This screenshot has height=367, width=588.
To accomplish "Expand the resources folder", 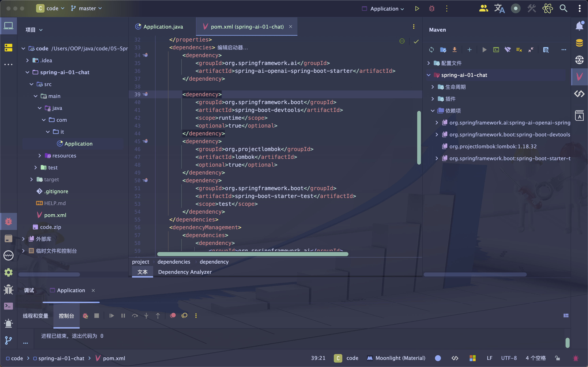I will tap(40, 155).
